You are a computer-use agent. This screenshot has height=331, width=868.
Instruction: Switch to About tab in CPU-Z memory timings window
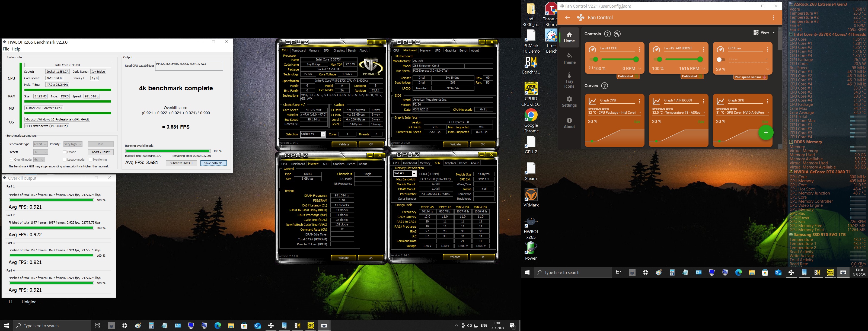coord(363,164)
